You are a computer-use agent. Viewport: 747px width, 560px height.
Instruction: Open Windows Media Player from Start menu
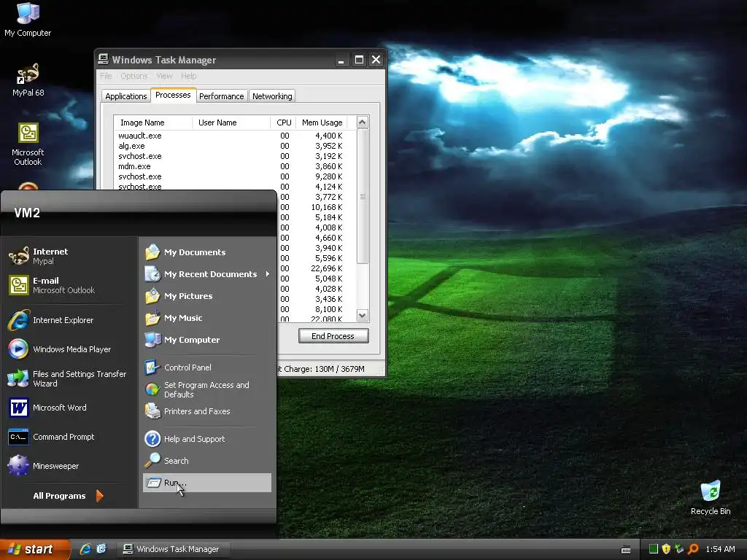coord(69,349)
